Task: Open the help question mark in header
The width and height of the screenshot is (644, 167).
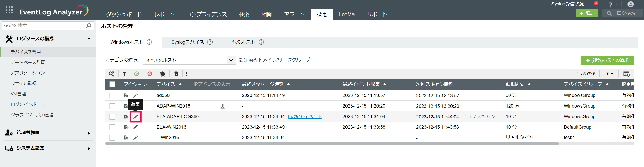Action: [610, 5]
